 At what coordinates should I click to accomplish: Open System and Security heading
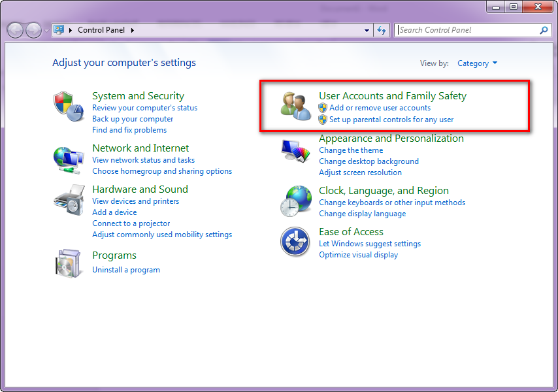[138, 95]
